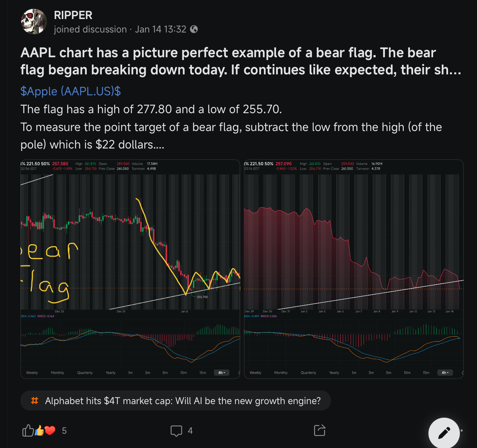The image size is (477, 448).
Task: Open the right area chart image
Action: pyautogui.click(x=354, y=269)
